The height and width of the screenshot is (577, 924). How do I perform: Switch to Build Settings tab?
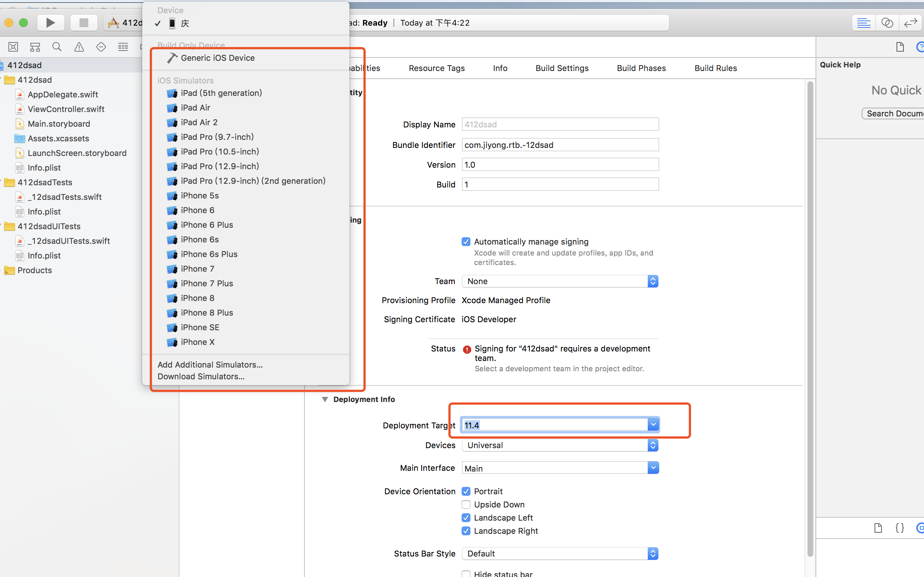562,68
